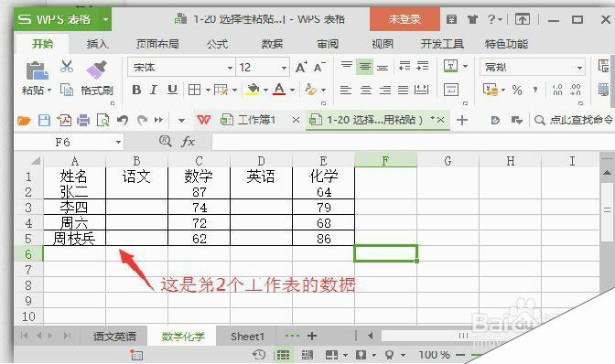The image size is (615, 364).
Task: Add new worksheet plus button
Action: coord(312,336)
